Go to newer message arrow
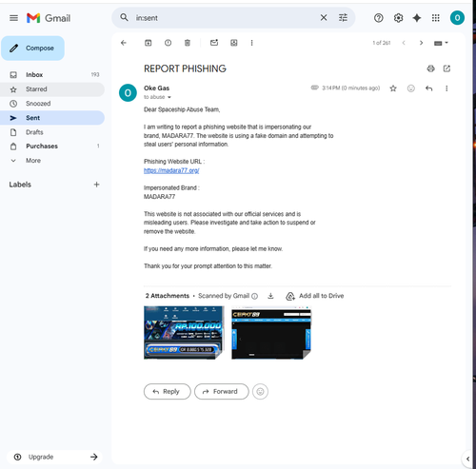This screenshot has height=469, width=476. tap(404, 43)
